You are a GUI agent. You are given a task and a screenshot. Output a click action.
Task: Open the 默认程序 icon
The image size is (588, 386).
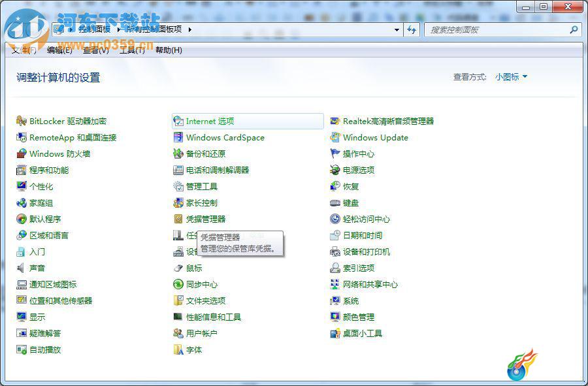[x=22, y=219]
